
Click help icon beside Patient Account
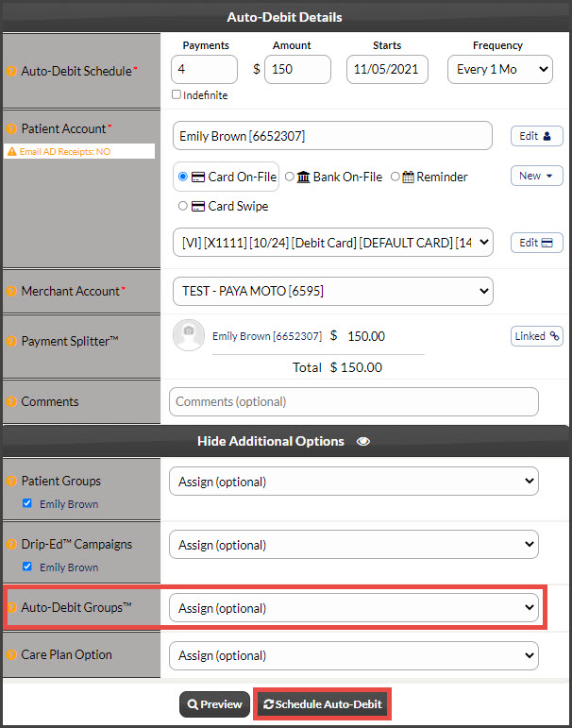(11, 129)
